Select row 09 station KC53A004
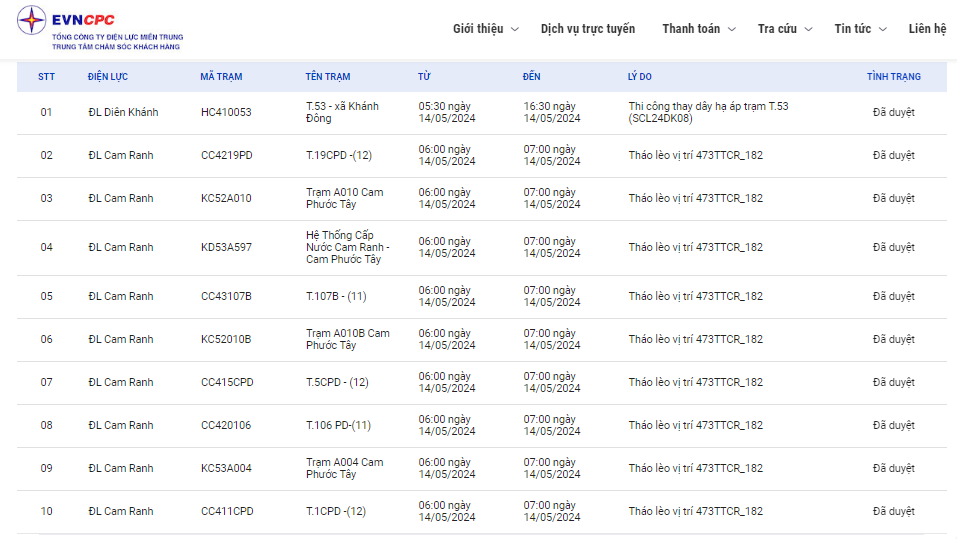 tap(226, 468)
